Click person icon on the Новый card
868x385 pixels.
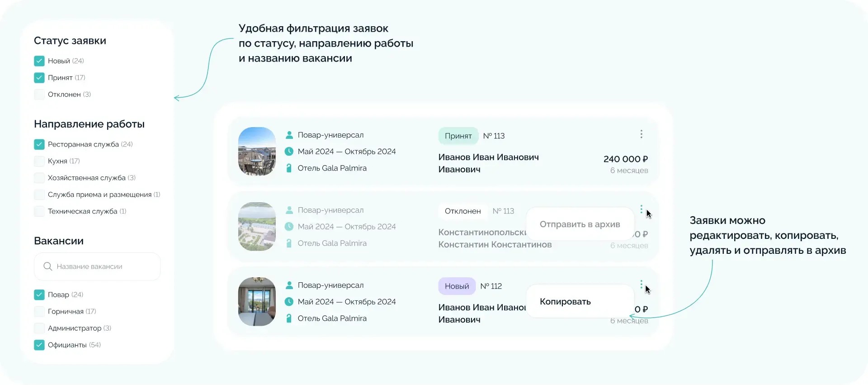[289, 285]
